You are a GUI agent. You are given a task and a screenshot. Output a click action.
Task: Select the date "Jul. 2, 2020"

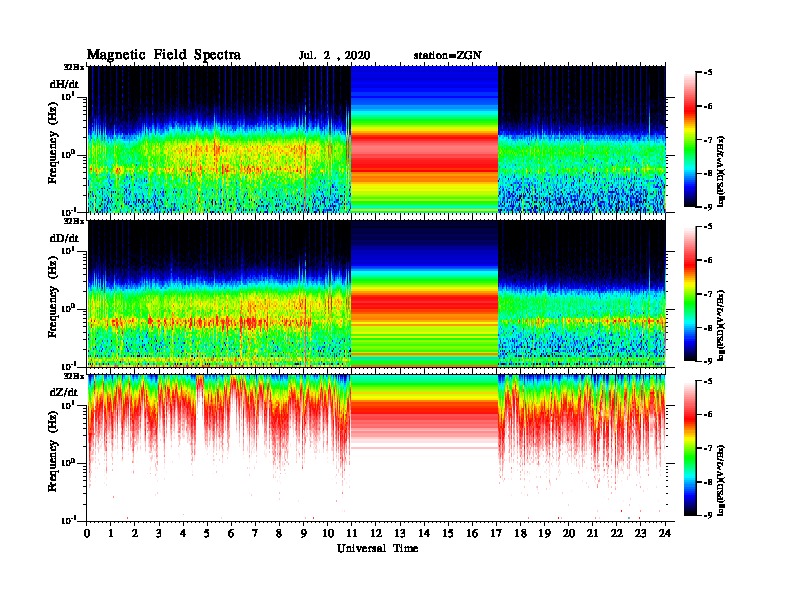(x=334, y=56)
